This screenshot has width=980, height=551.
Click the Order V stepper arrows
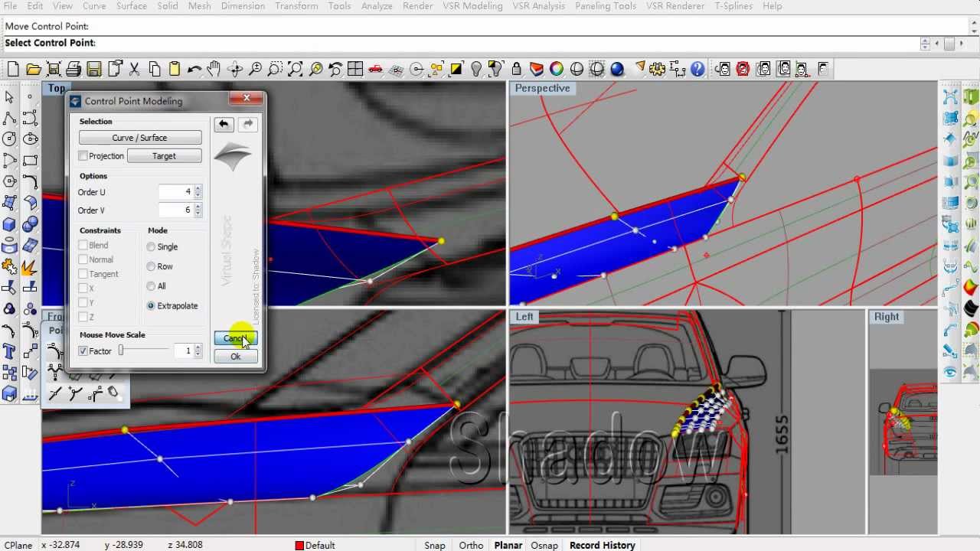pyautogui.click(x=198, y=210)
